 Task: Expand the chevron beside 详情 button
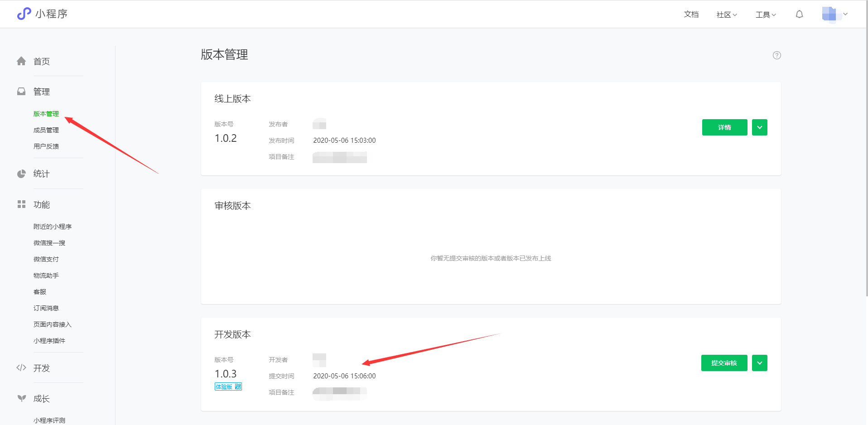[x=759, y=127]
